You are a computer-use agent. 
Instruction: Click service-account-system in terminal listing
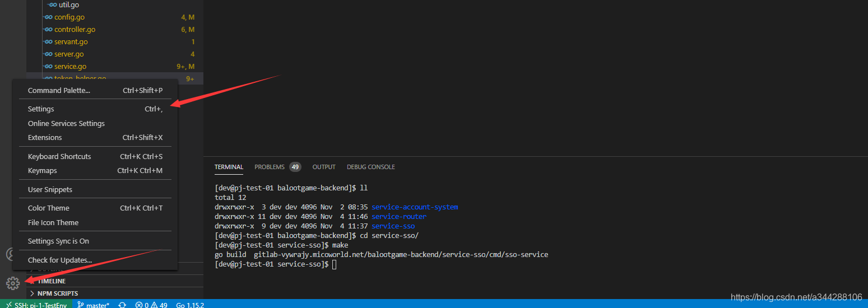[415, 207]
